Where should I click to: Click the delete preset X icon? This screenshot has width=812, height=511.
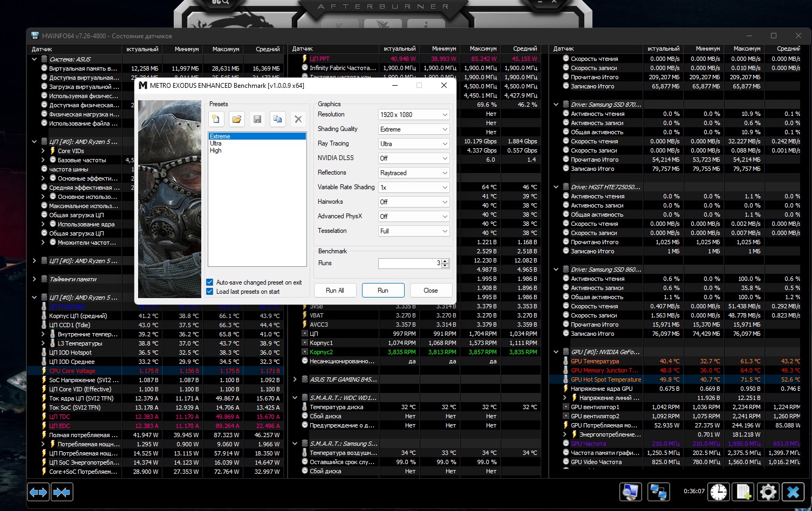[x=298, y=119]
